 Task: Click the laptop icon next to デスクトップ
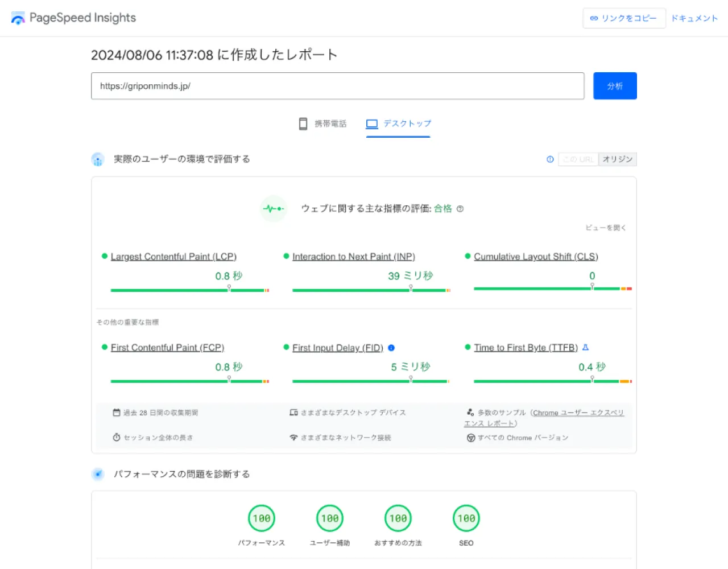click(x=373, y=123)
